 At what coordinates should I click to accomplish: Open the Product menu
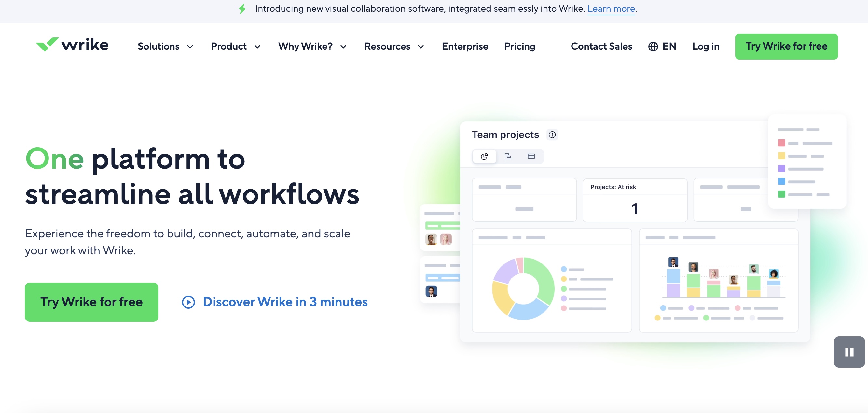click(236, 46)
